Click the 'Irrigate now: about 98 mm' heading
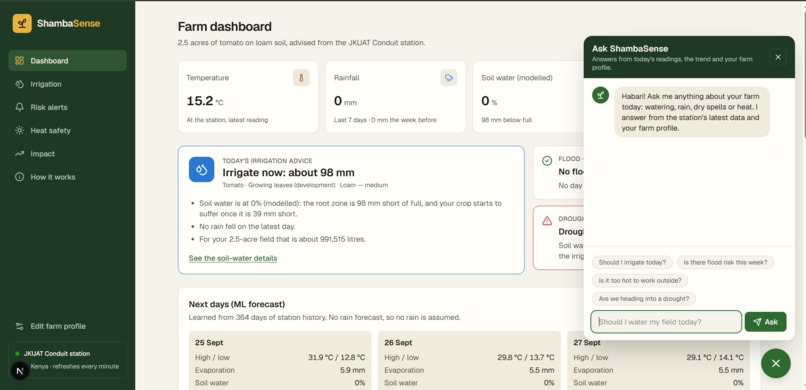The height and width of the screenshot is (390, 806). (288, 173)
